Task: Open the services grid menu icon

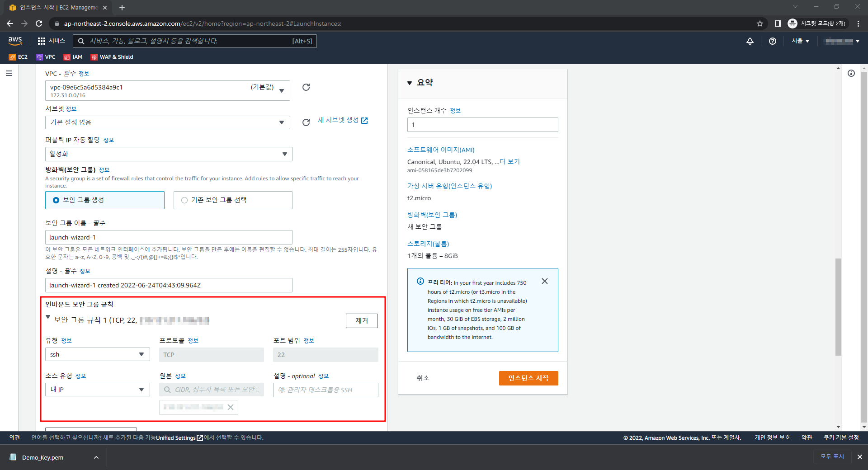Action: pos(41,41)
